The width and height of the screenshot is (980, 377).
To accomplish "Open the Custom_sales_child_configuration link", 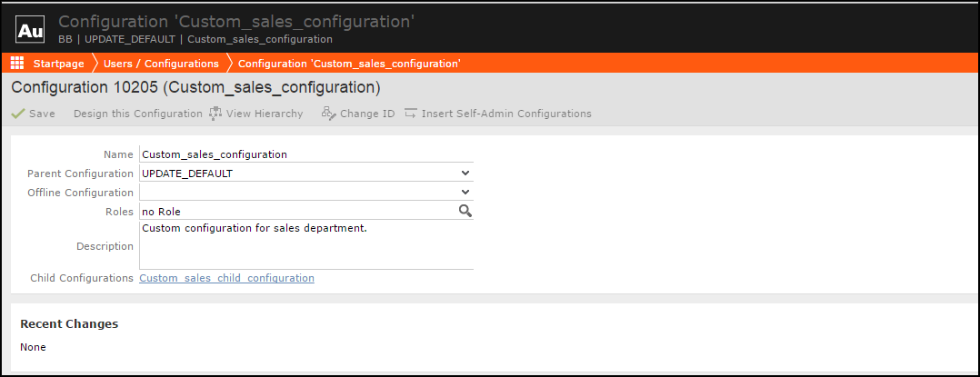I will [226, 278].
